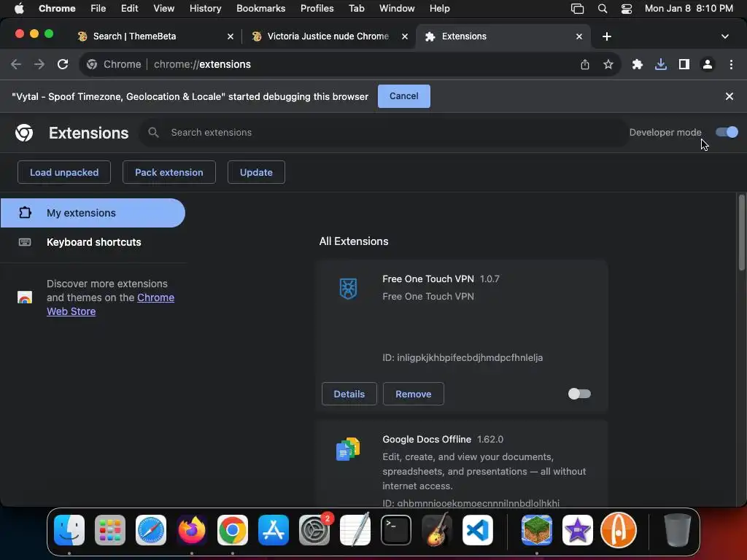This screenshot has width=747, height=560.
Task: Open iMovie from the Dock
Action: click(x=578, y=531)
